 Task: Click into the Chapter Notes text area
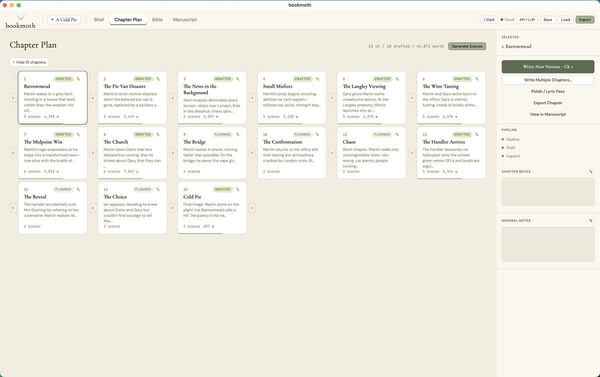pos(548,191)
